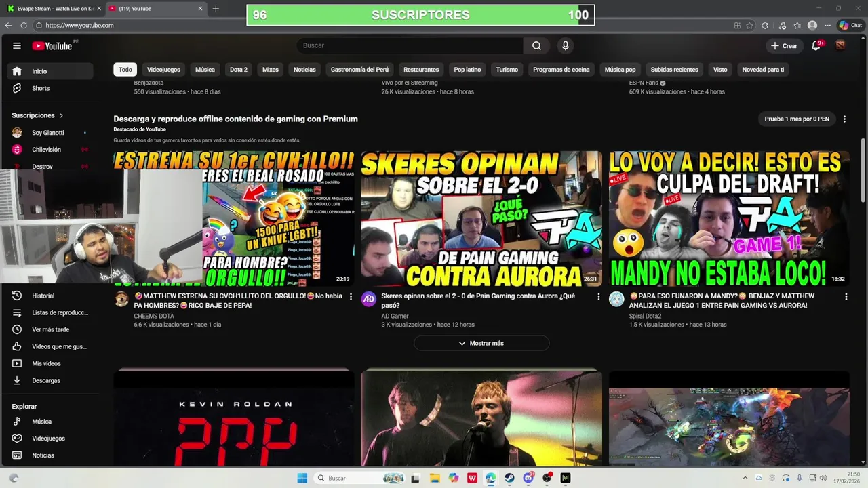The height and width of the screenshot is (488, 868).
Task: Play the Skeres opinan sobre el 2-0 thumbnail
Action: coord(481,218)
